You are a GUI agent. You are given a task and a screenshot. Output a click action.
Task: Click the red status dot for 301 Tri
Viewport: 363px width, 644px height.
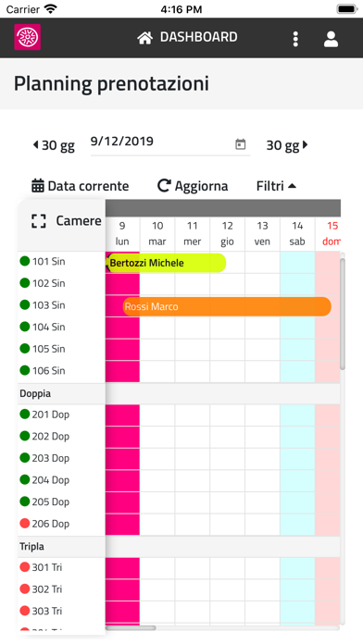(x=25, y=567)
